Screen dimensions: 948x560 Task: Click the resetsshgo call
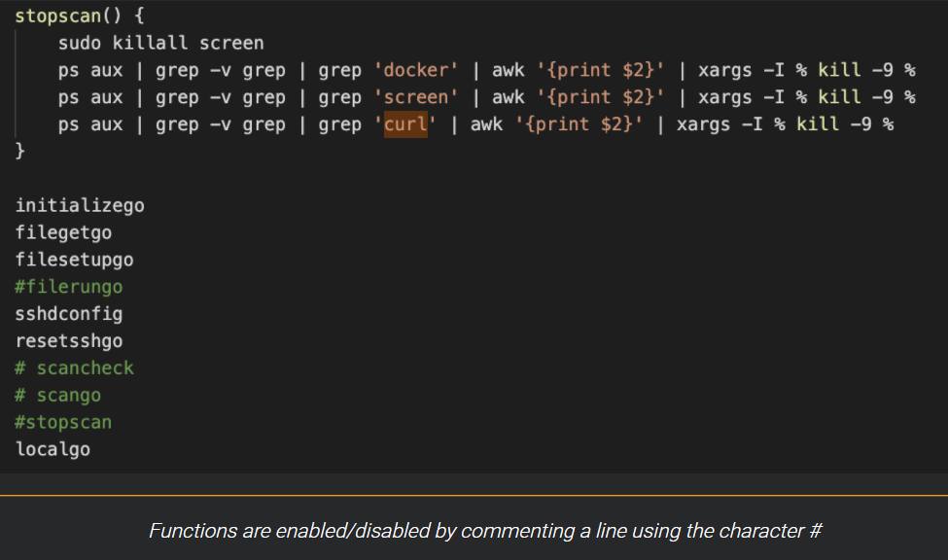pos(69,341)
